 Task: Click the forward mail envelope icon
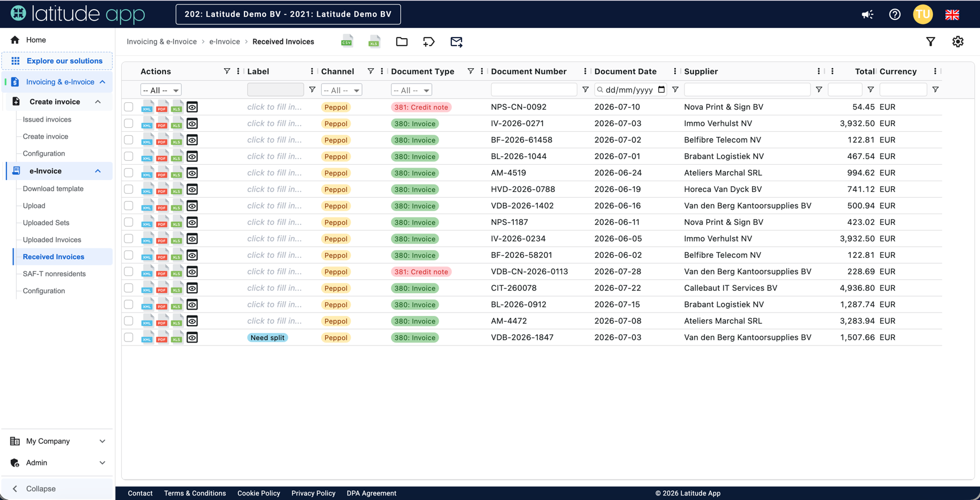pyautogui.click(x=456, y=41)
